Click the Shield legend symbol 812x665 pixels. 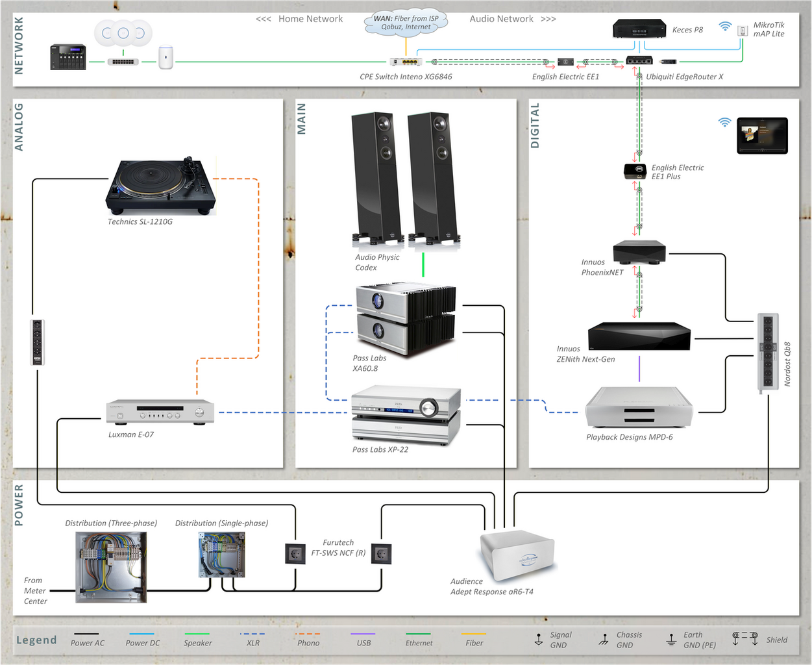click(x=745, y=638)
